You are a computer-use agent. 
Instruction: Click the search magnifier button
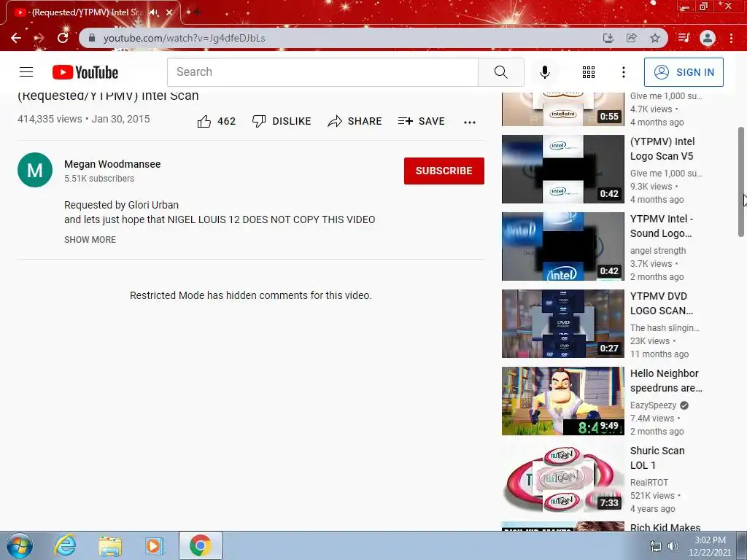pos(500,72)
